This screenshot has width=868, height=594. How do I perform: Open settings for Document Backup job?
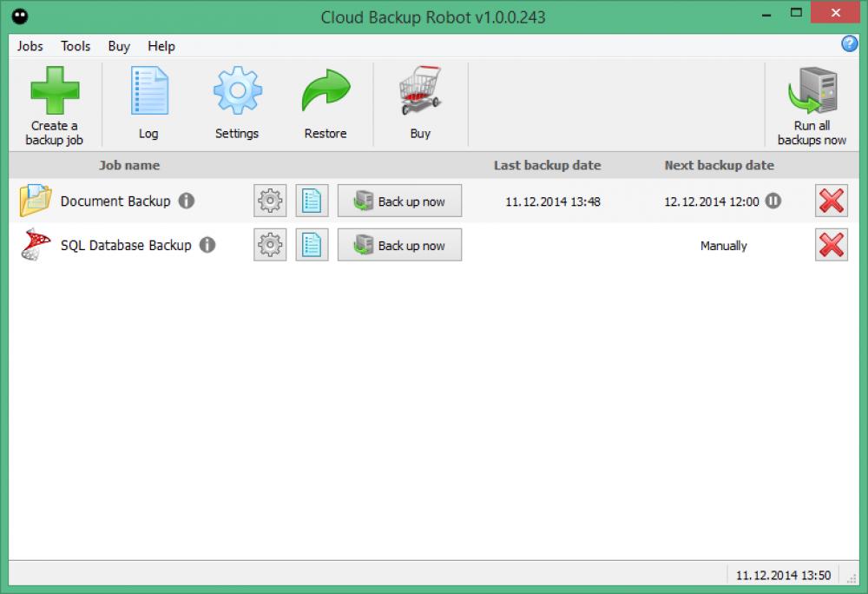(x=269, y=201)
